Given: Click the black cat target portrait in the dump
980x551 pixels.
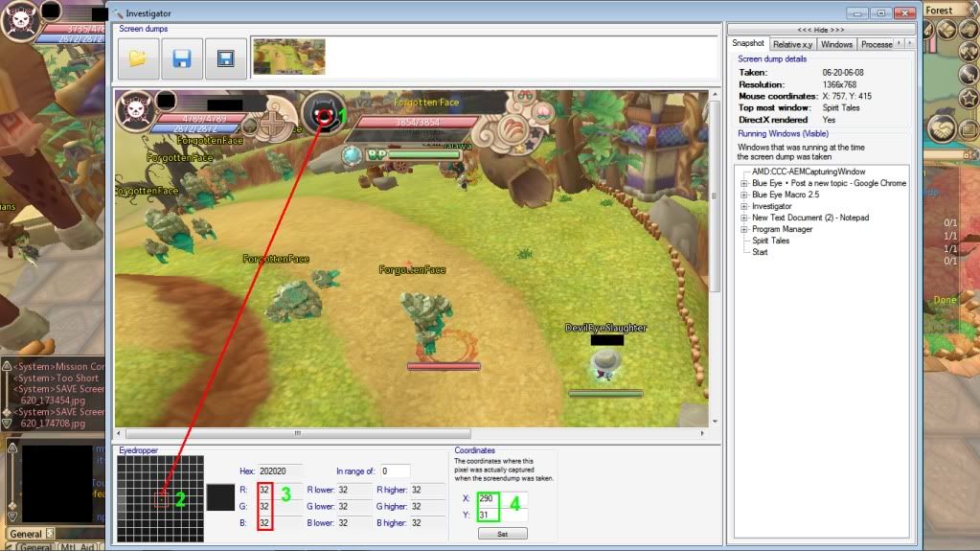Looking at the screenshot, I should tap(324, 114).
